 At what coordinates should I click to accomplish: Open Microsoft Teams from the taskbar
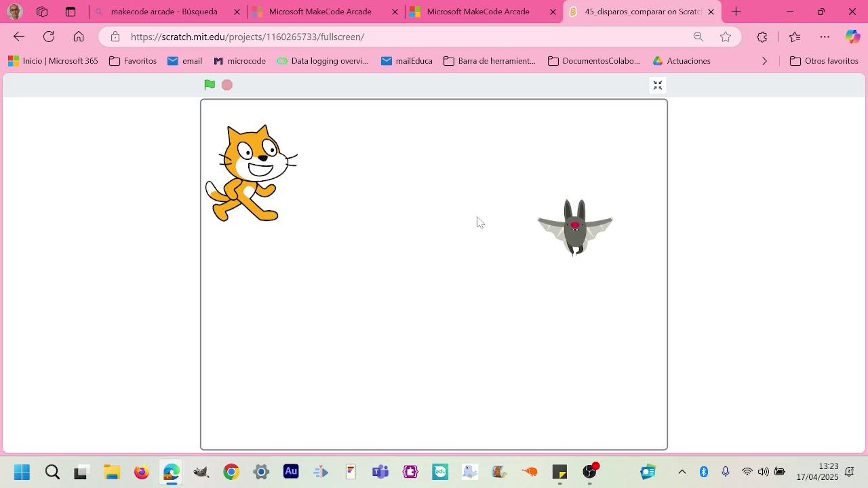click(380, 472)
